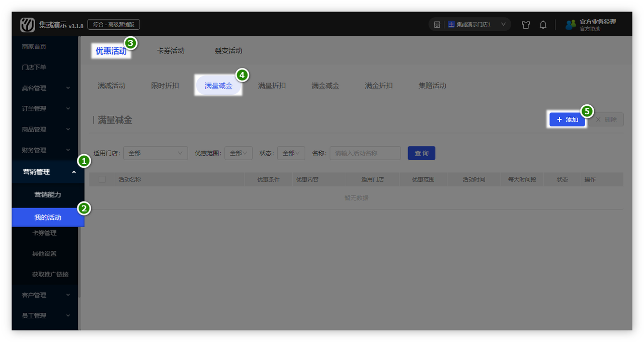
Task: Open 适用门店 dropdown
Action: [155, 153]
